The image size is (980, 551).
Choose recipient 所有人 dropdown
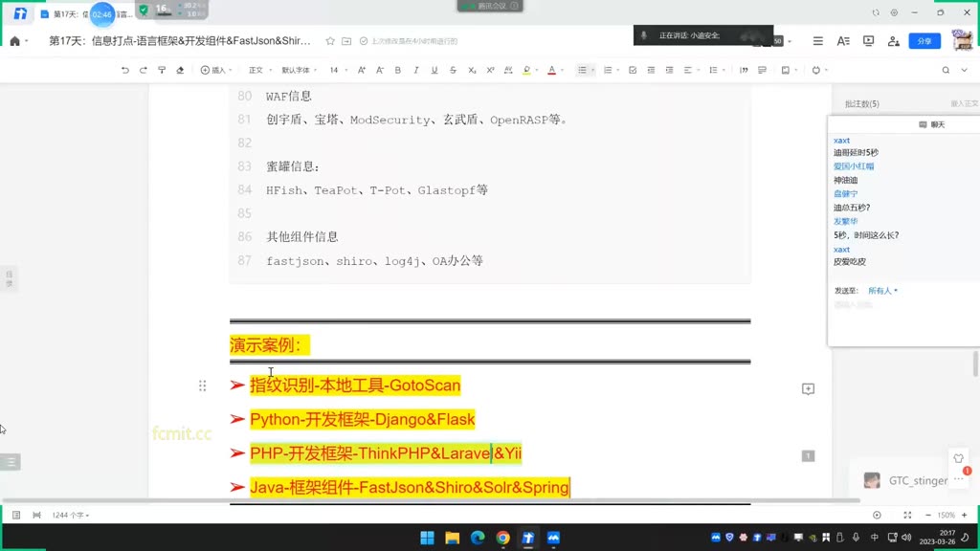(x=882, y=291)
